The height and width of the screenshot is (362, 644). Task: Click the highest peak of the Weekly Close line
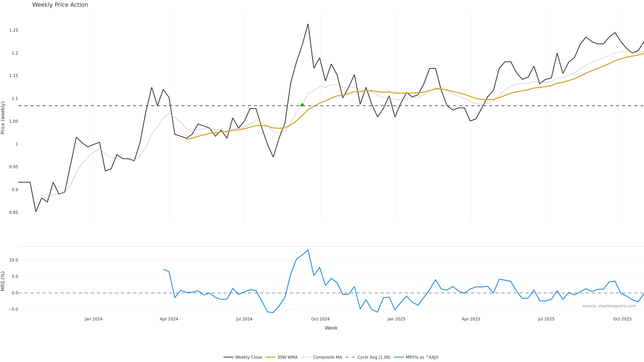point(308,24)
